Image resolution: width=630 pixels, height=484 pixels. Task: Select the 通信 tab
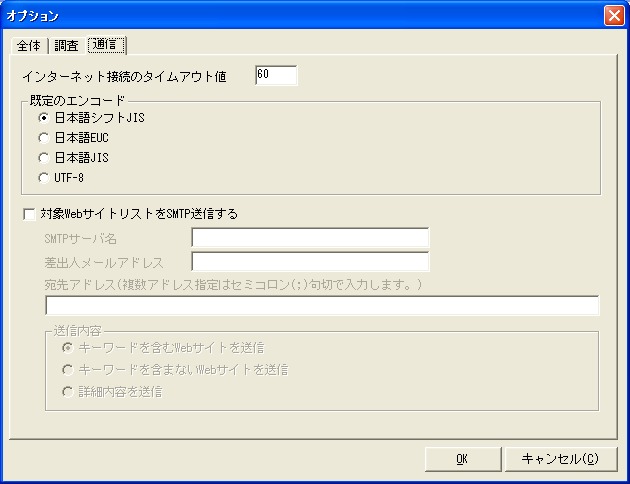point(106,45)
